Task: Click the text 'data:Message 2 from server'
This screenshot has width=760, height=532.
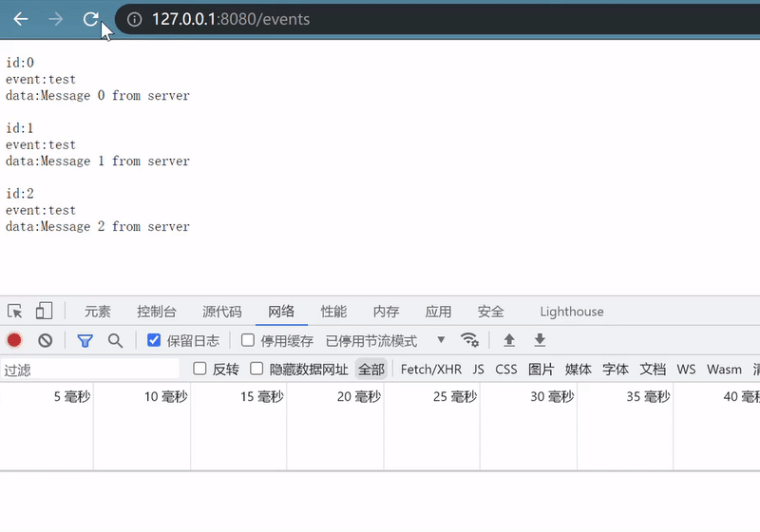Action: (98, 226)
